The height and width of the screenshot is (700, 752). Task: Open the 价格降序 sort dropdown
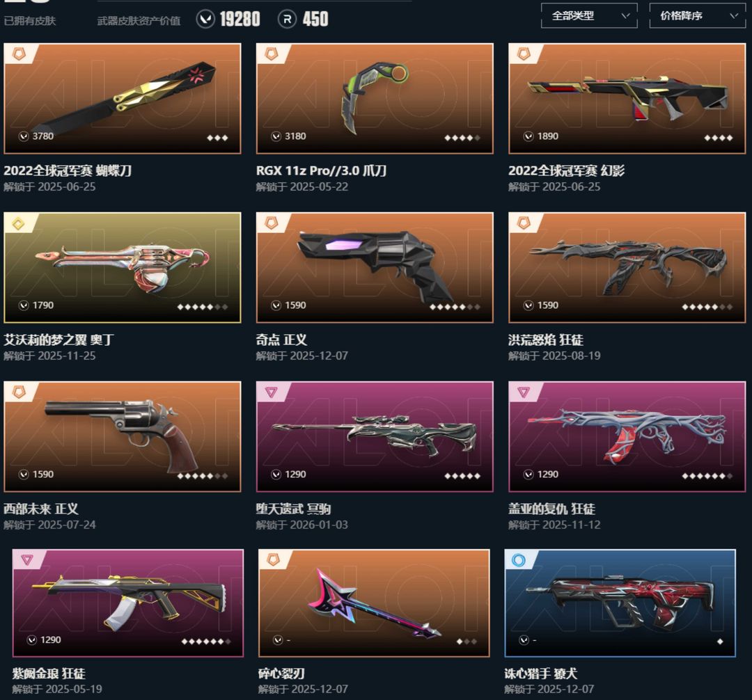pyautogui.click(x=697, y=16)
